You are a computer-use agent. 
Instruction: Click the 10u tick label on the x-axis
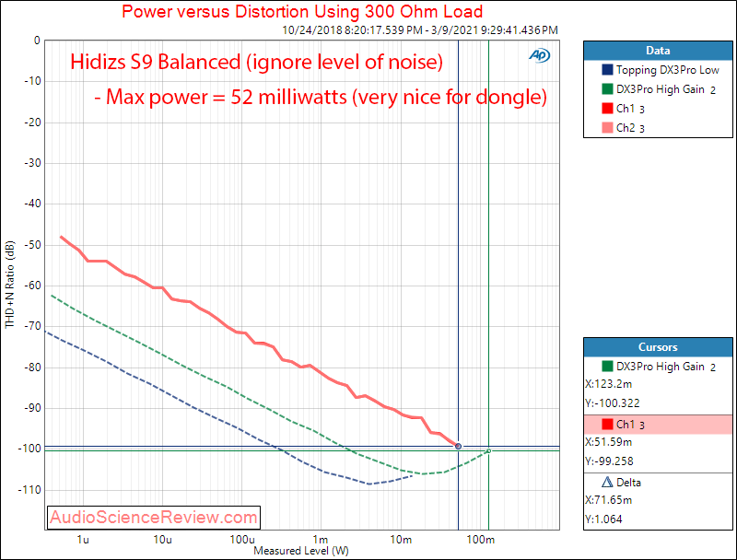[163, 540]
